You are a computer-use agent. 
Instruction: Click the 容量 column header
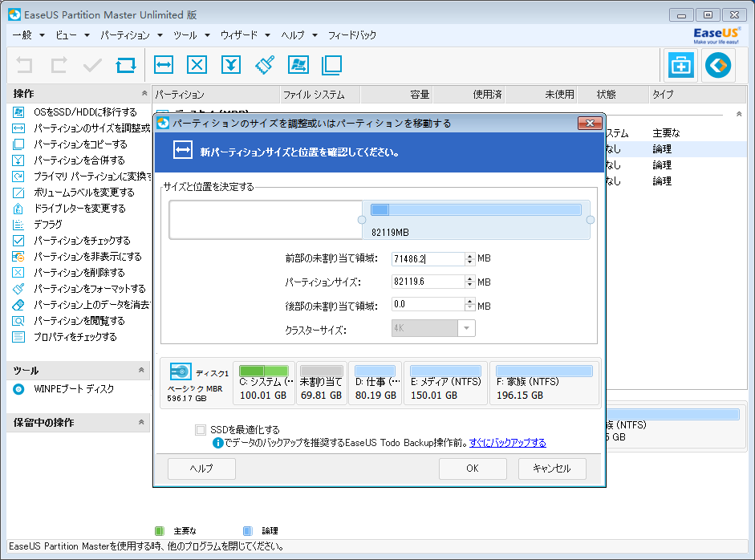coord(396,95)
